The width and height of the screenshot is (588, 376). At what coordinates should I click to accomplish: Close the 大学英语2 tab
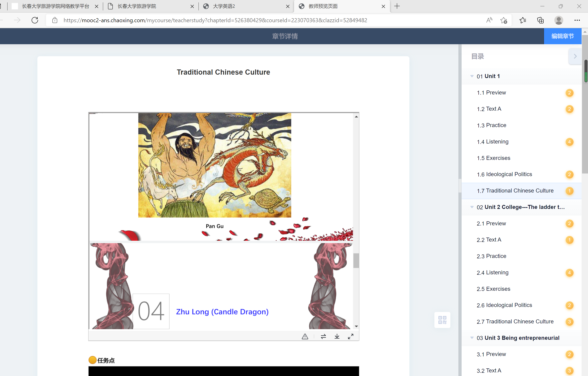tap(288, 6)
